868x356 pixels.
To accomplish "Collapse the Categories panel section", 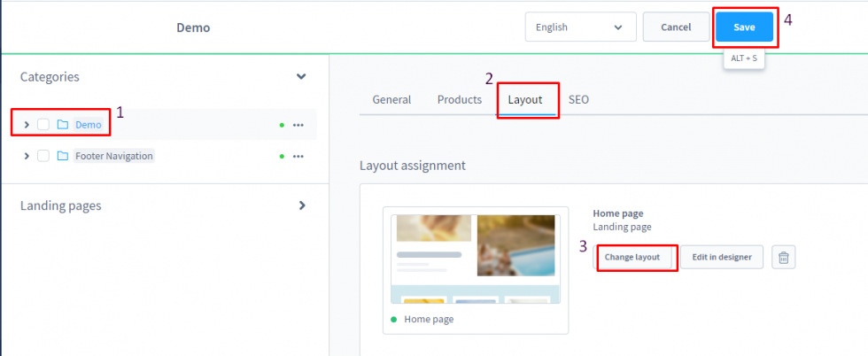I will click(x=301, y=77).
